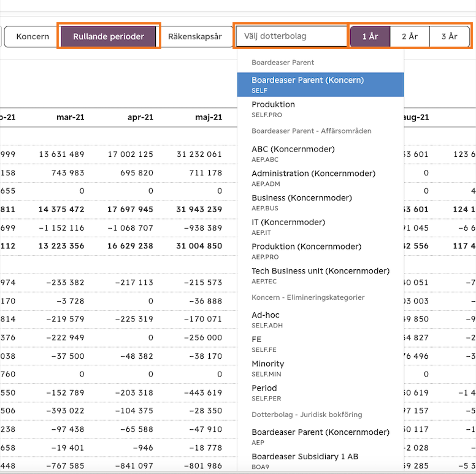Click cell value 17 002 125

(131, 155)
